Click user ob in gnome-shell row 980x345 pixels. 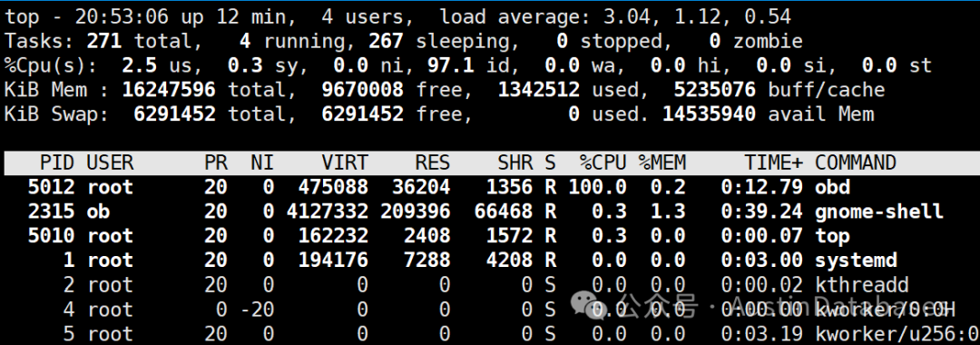click(x=99, y=212)
